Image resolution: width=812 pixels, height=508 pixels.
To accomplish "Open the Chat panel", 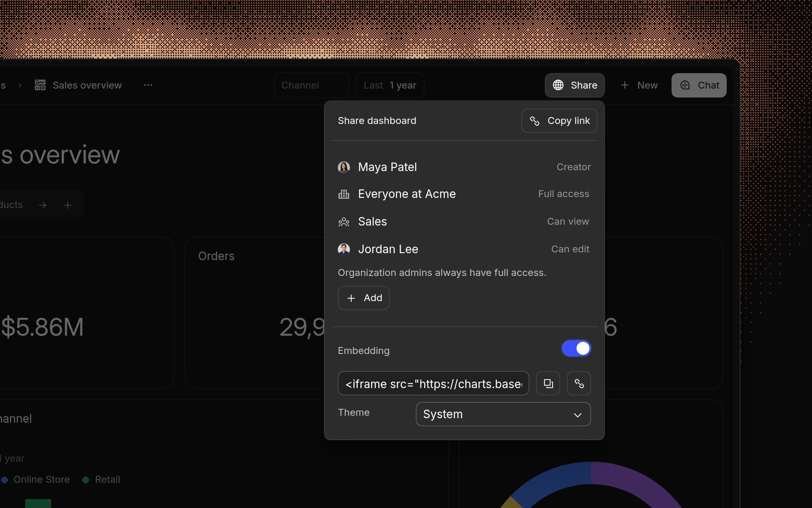I will pyautogui.click(x=699, y=85).
